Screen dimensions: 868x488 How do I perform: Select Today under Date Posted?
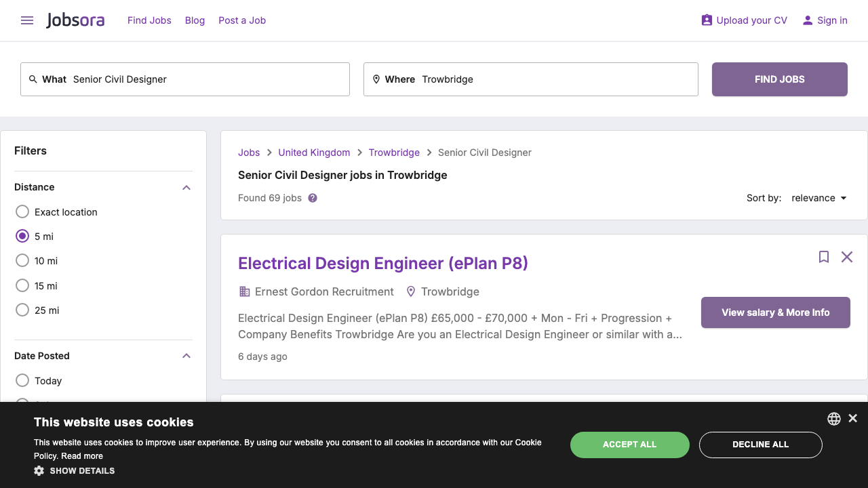click(x=22, y=380)
